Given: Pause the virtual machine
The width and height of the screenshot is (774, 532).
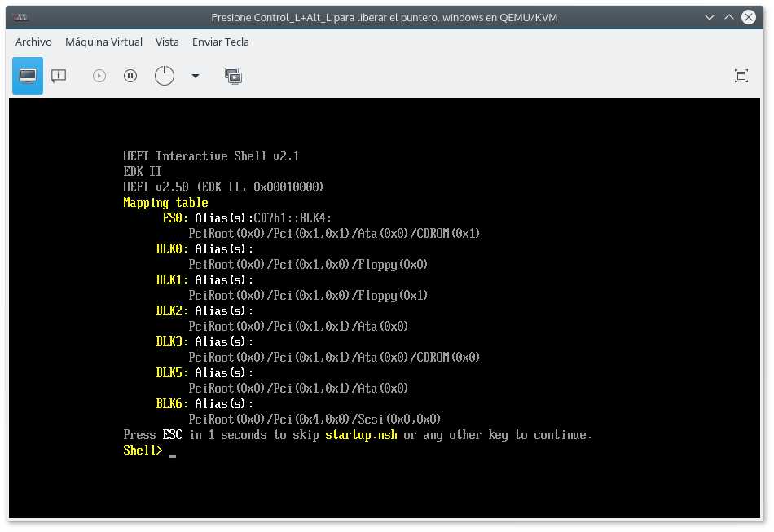Looking at the screenshot, I should point(130,76).
